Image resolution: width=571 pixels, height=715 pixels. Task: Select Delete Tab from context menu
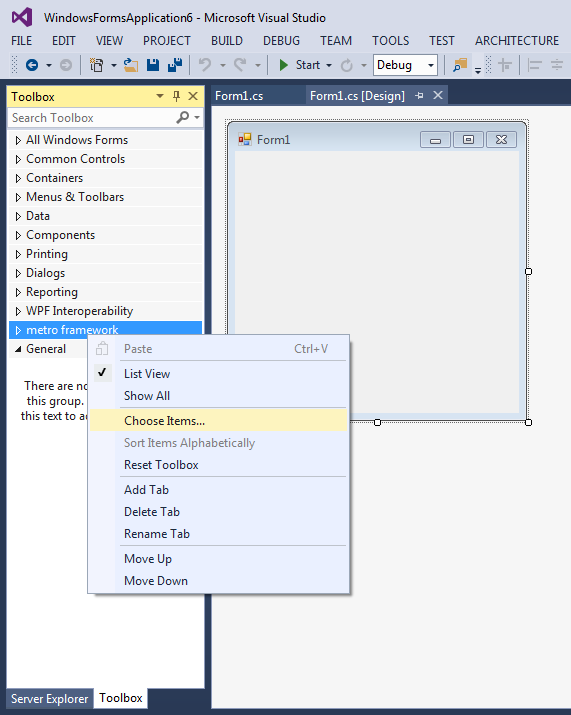[218, 512]
